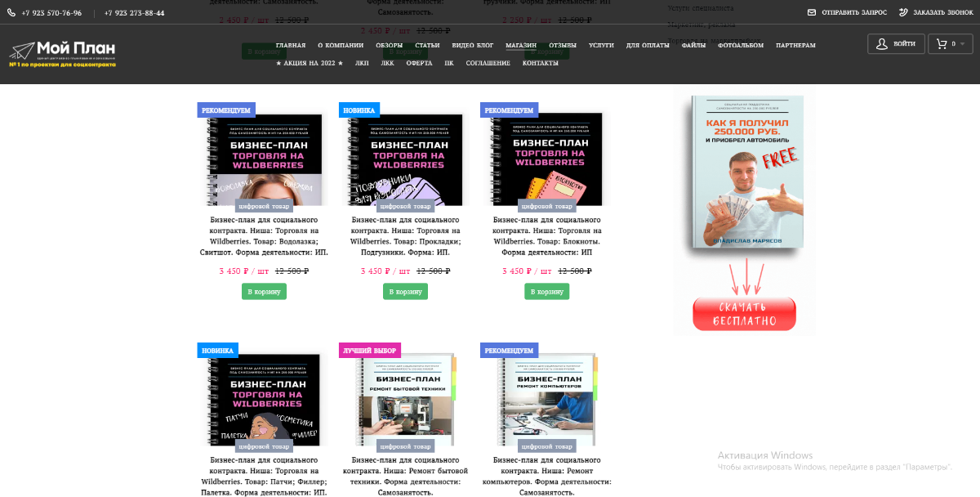The width and height of the screenshot is (980, 497).
Task: Open the Подгузники Wildberries product thumbnail
Action: [404, 159]
